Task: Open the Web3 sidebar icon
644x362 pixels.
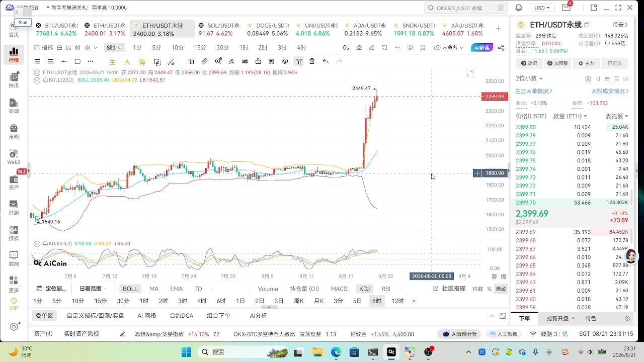Action: coord(14,157)
